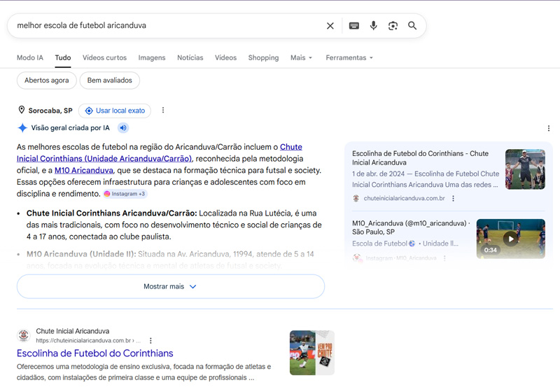
Task: Open options for chuteinicialaricanduva.com.br source
Action: 453,199
